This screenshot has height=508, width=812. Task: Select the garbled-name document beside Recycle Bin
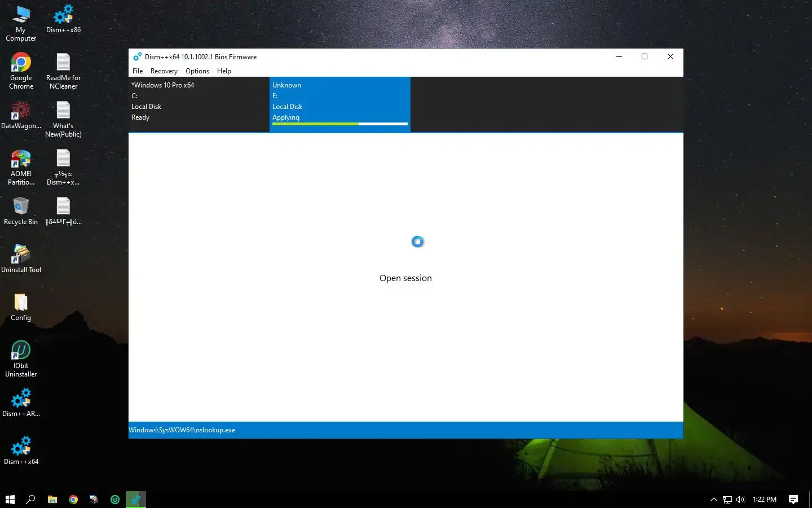coord(63,211)
